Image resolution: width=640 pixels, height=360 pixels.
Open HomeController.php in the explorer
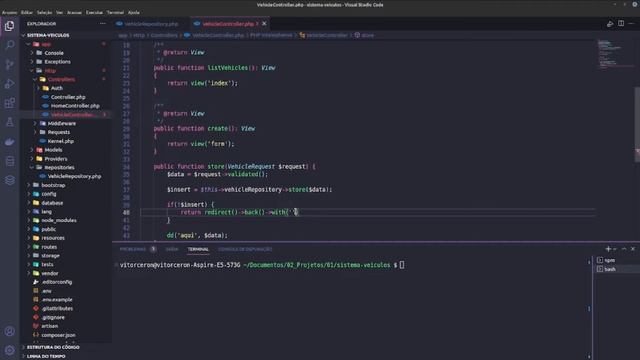[75, 106]
